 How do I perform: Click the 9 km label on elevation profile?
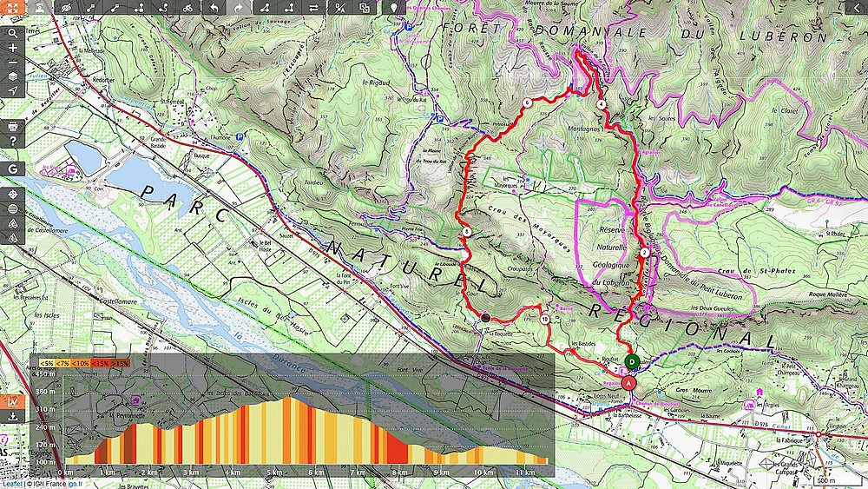pos(441,472)
